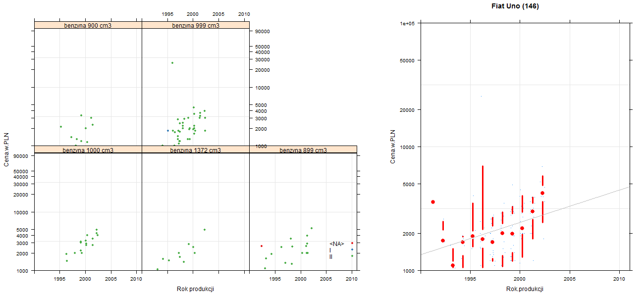
Task: Click the green legend marker beside 'II'
Action: pos(352,256)
